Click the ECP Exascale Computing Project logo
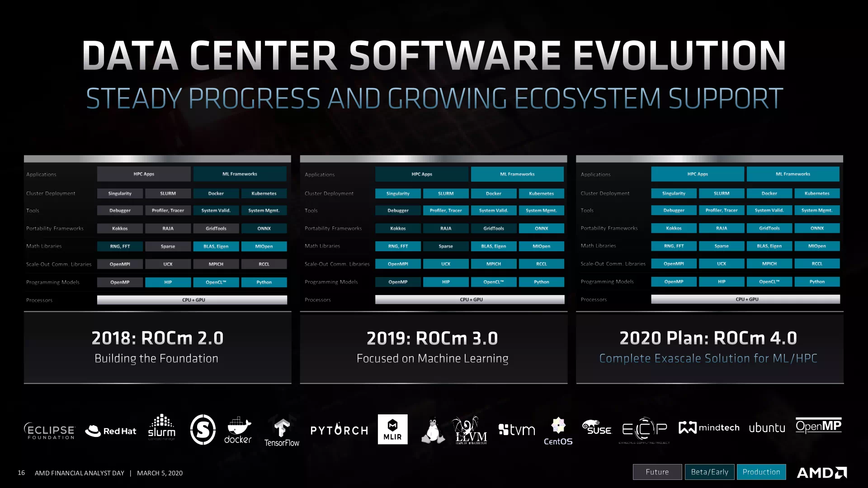 pos(644,430)
